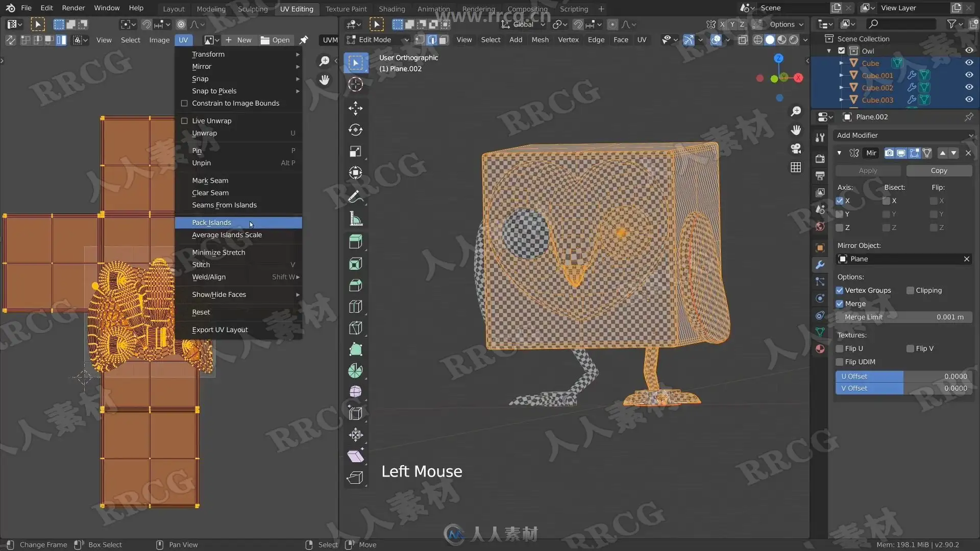Open the Modifier wrench properties tab
The image size is (980, 551).
(x=820, y=265)
